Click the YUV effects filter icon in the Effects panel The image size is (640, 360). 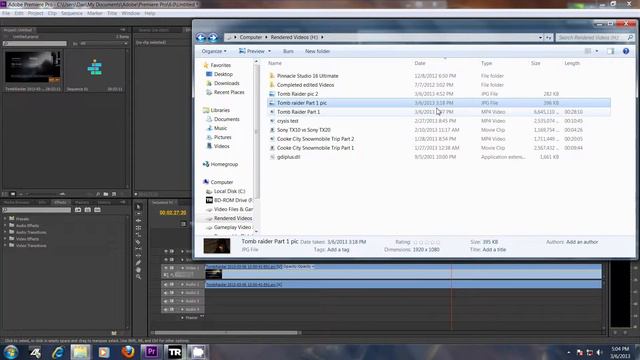point(98,210)
